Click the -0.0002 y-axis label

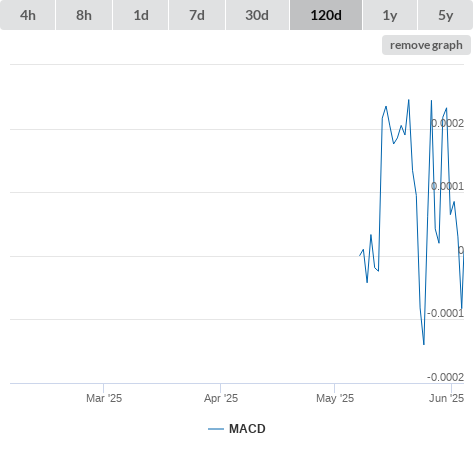tap(446, 377)
